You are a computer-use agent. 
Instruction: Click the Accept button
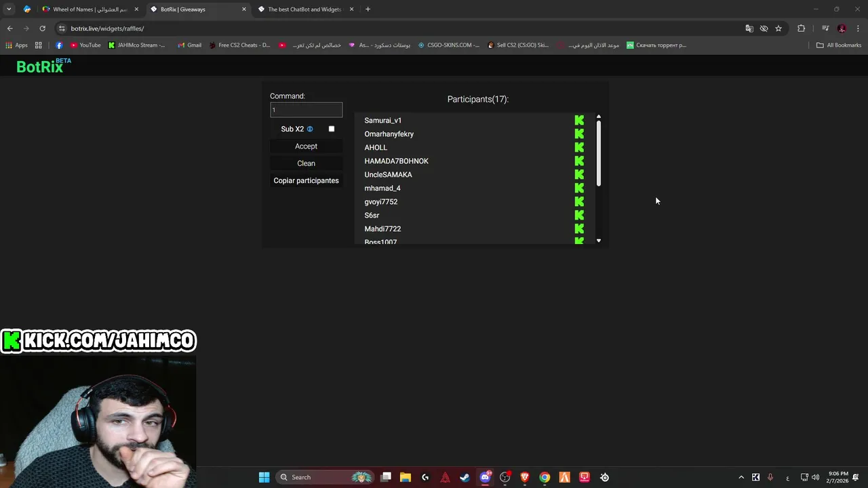coord(306,146)
